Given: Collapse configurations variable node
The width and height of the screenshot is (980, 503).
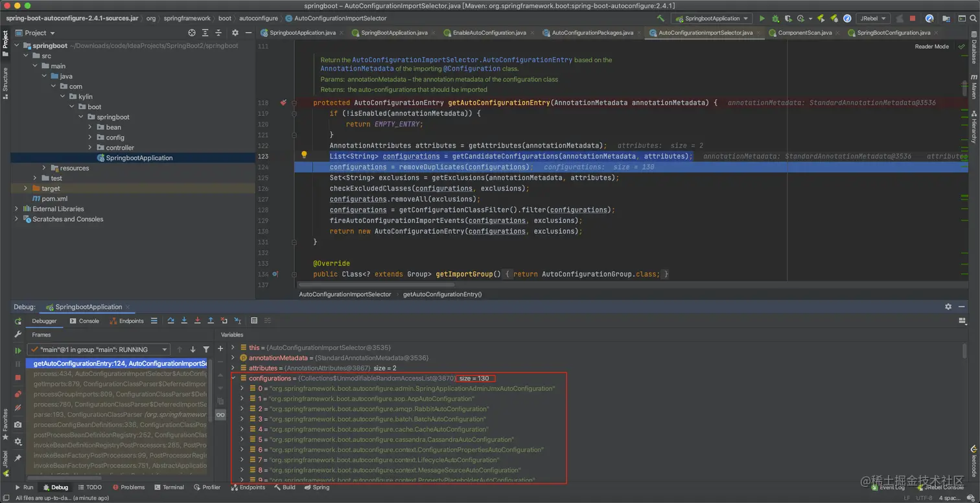Looking at the screenshot, I should (233, 378).
